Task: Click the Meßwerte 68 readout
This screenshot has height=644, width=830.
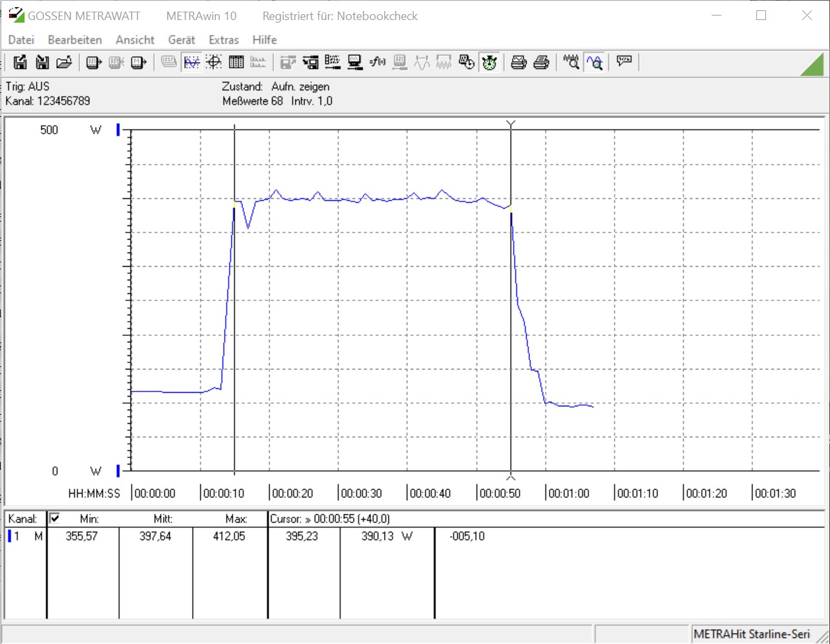Action: click(253, 101)
